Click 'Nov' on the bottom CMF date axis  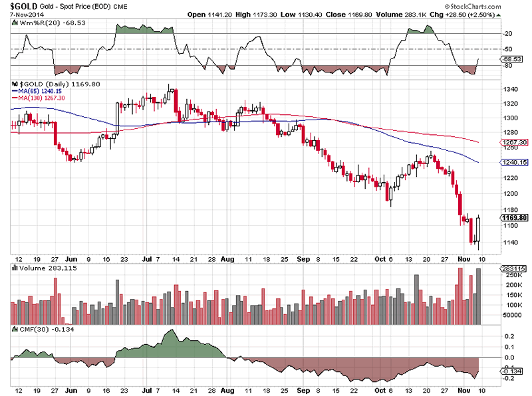point(464,390)
